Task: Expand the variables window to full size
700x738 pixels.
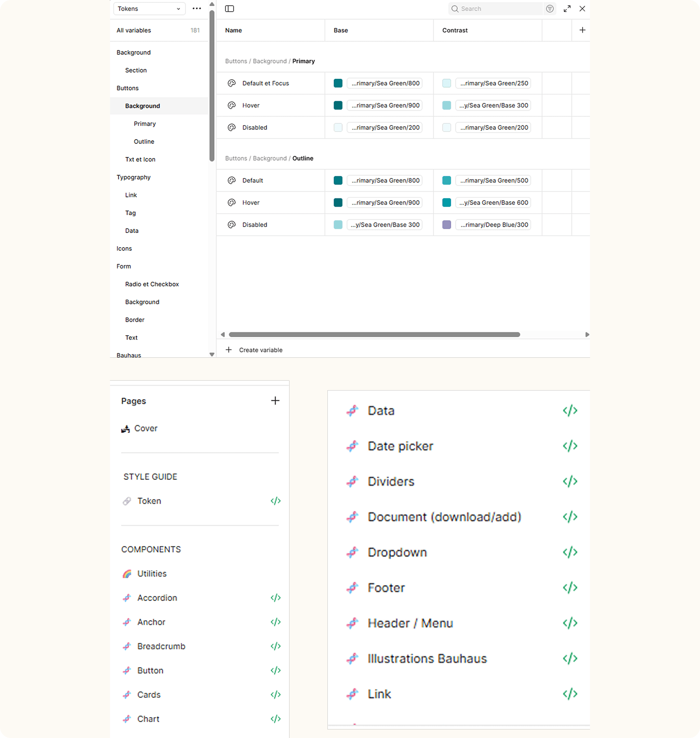Action: pyautogui.click(x=567, y=9)
